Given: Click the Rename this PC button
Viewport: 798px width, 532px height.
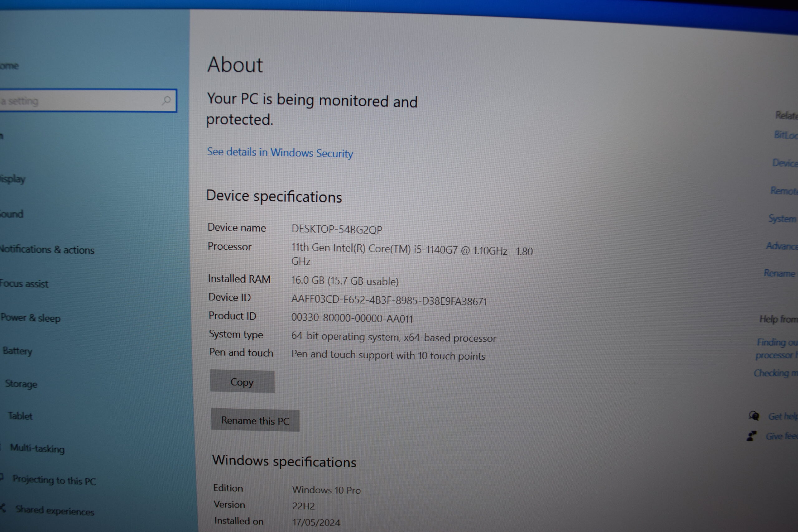Looking at the screenshot, I should coord(255,420).
